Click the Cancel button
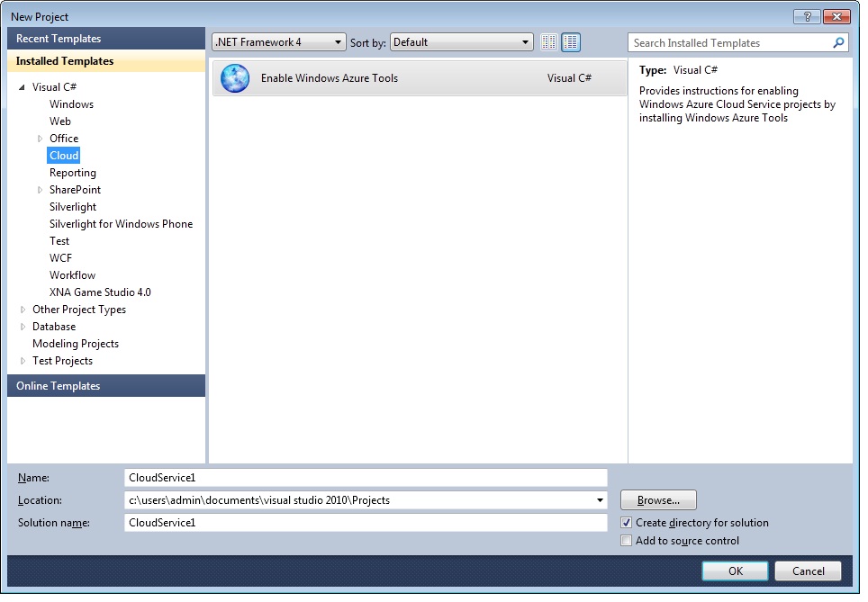The height and width of the screenshot is (602, 868). click(x=808, y=571)
